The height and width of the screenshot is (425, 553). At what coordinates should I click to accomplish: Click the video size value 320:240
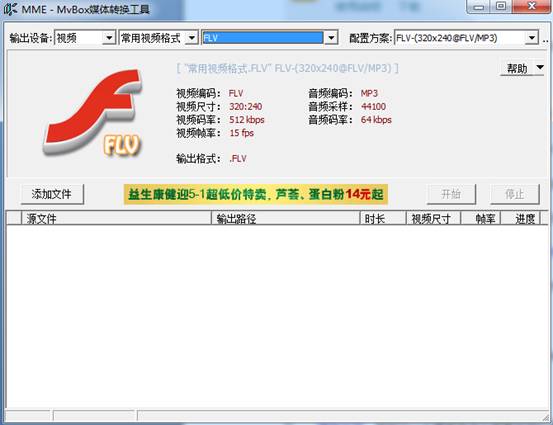tap(245, 107)
